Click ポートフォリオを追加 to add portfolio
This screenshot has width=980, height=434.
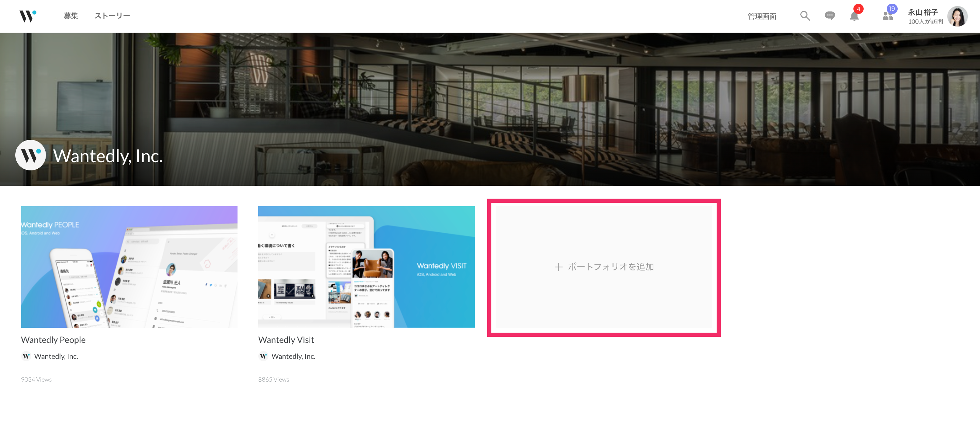(604, 267)
